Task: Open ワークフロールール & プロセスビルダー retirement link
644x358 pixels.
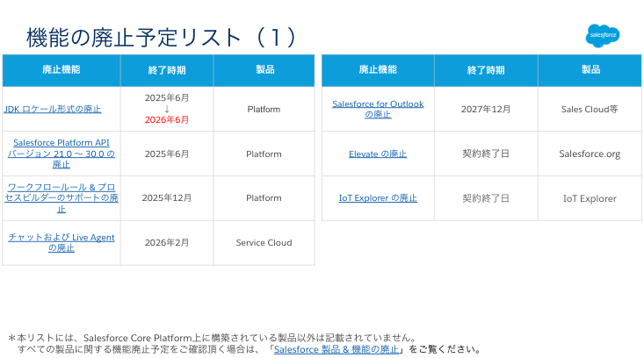Action: (62, 198)
